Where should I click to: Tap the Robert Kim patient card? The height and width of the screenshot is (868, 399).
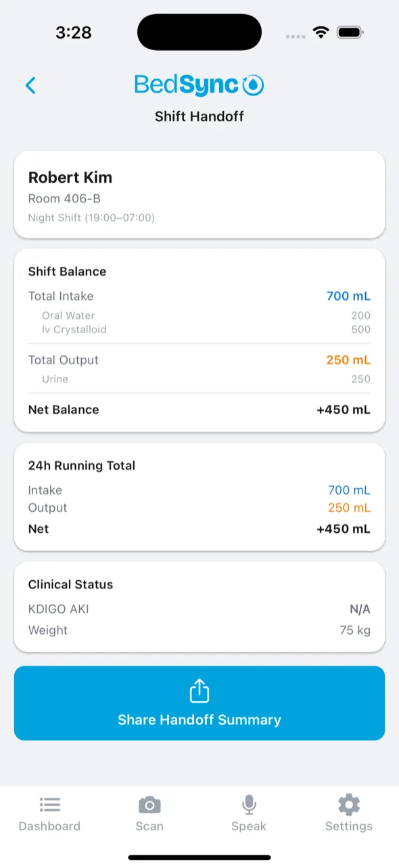(199, 195)
